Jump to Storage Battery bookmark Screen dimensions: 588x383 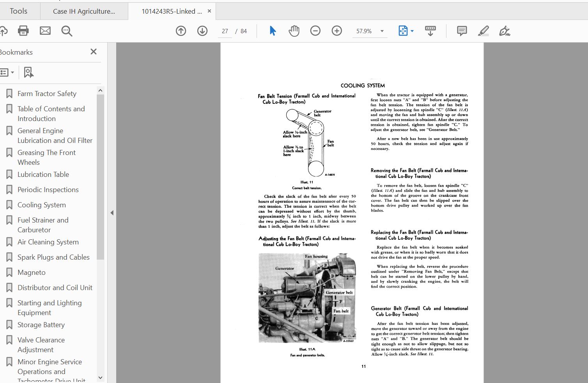point(41,325)
